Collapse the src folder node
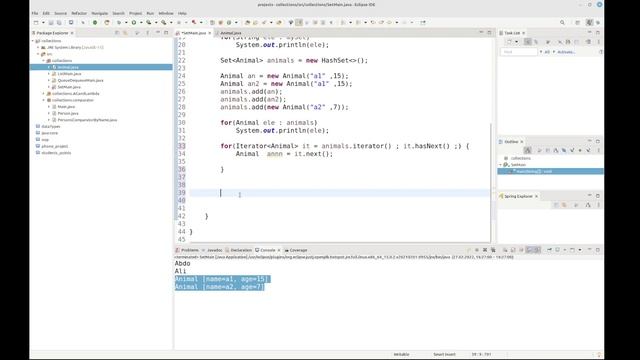This screenshot has width=640, height=360. 38,54
